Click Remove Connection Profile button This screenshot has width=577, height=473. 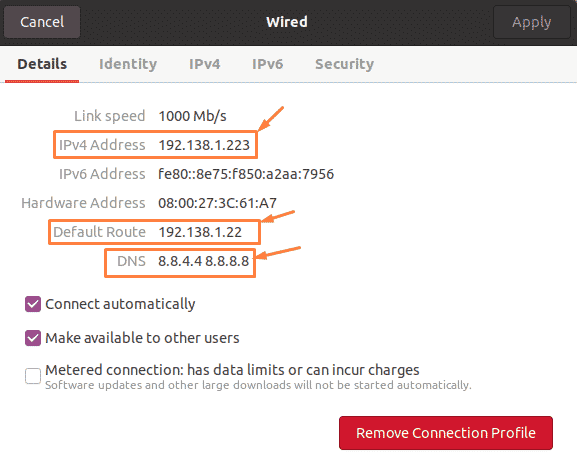pyautogui.click(x=446, y=433)
